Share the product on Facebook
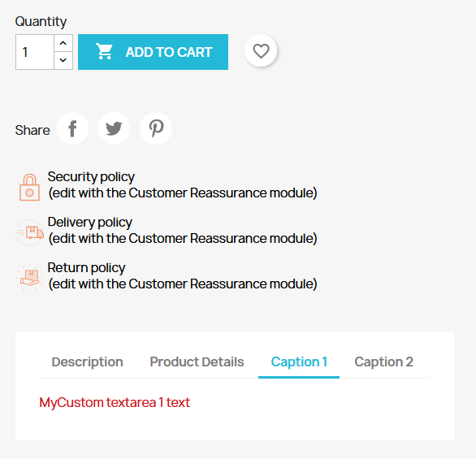The width and height of the screenshot is (476, 459). [x=72, y=128]
